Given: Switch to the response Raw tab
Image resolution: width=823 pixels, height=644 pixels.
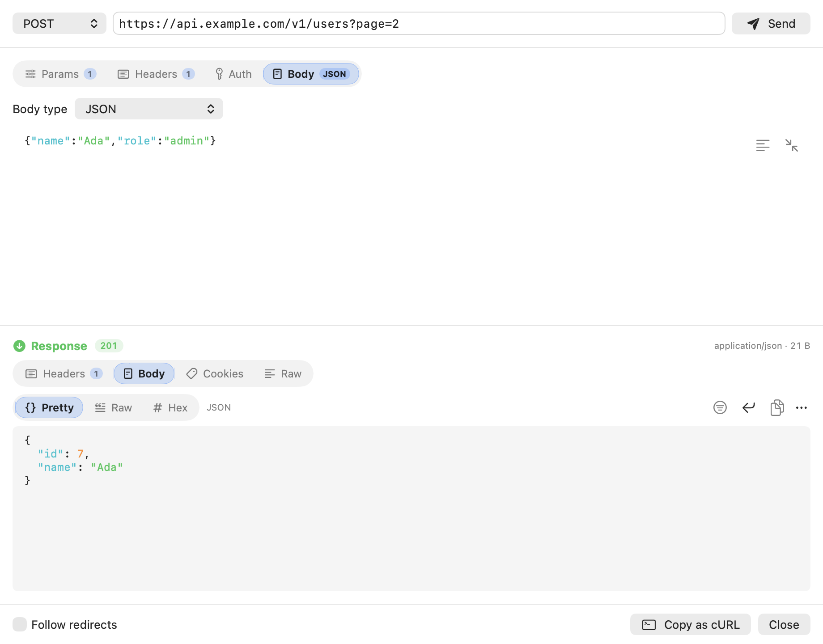Looking at the screenshot, I should pos(283,373).
